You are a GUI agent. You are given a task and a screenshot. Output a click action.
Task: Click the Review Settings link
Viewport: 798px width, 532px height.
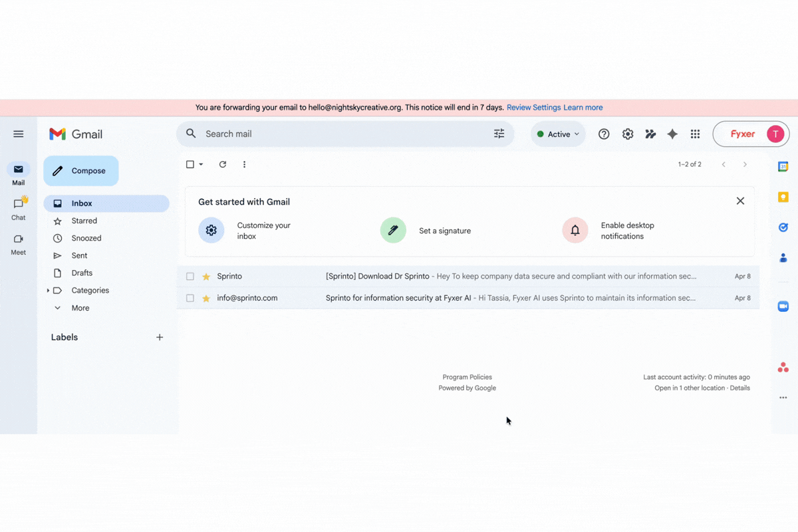pos(533,107)
